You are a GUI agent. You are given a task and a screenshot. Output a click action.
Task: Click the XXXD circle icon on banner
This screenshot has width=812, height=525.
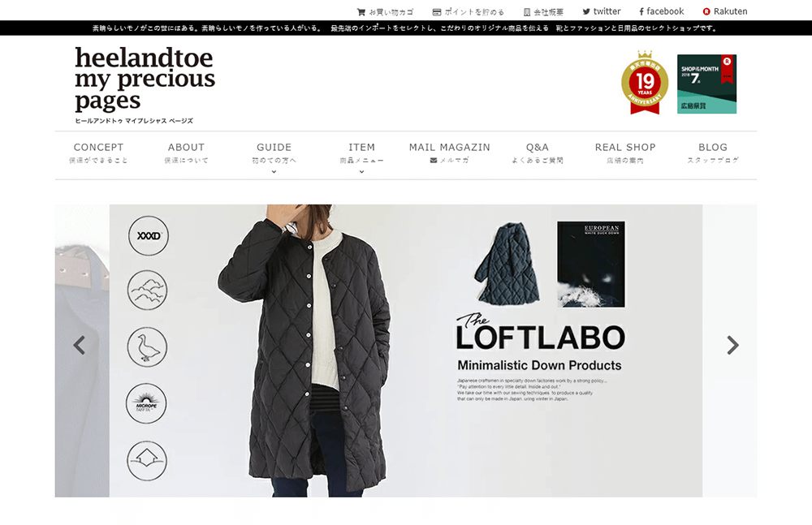[149, 236]
